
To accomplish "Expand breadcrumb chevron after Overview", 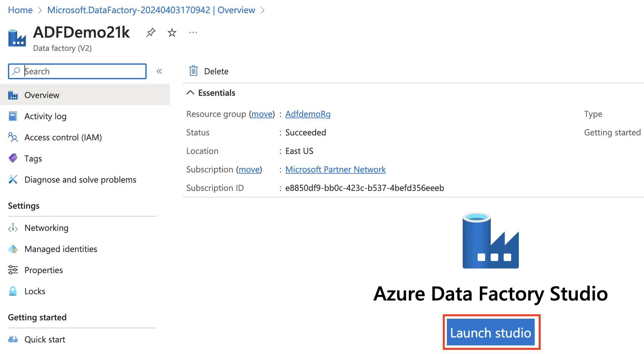I will [x=263, y=10].
